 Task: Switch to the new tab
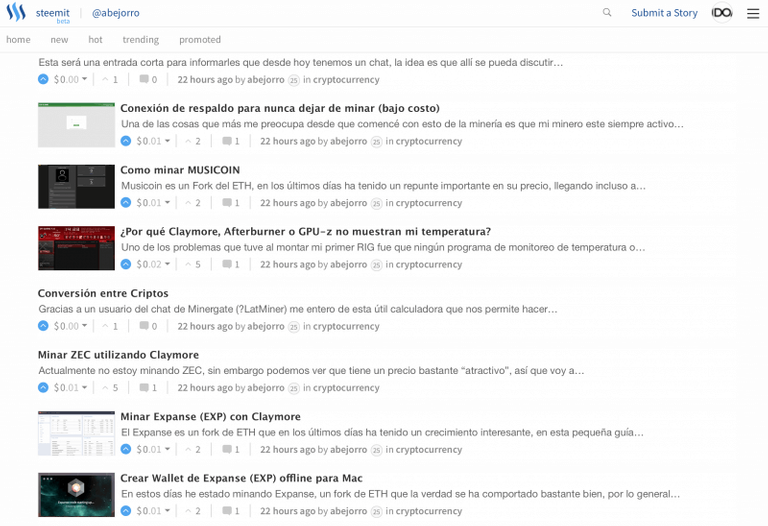[x=59, y=40]
